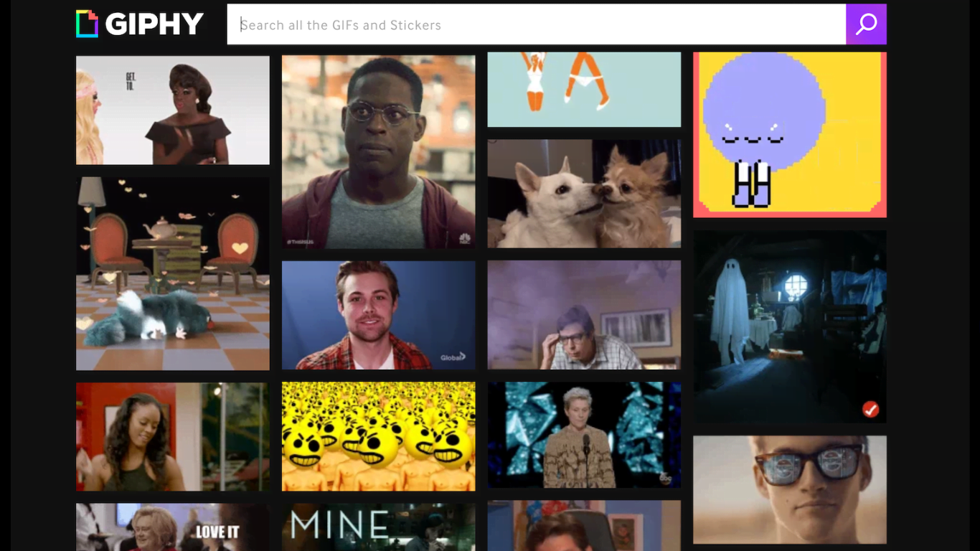980x551 pixels.
Task: Open the man with round glasses GIF
Action: click(378, 152)
